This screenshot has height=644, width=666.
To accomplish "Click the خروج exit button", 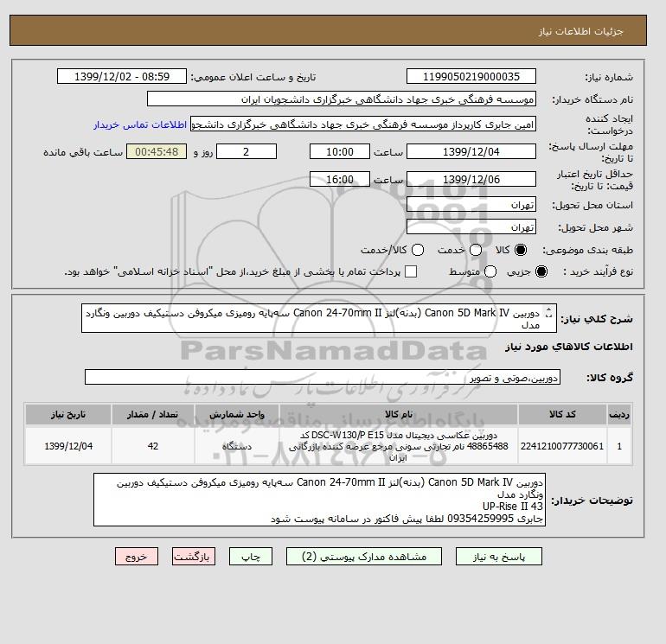I will tap(137, 557).
